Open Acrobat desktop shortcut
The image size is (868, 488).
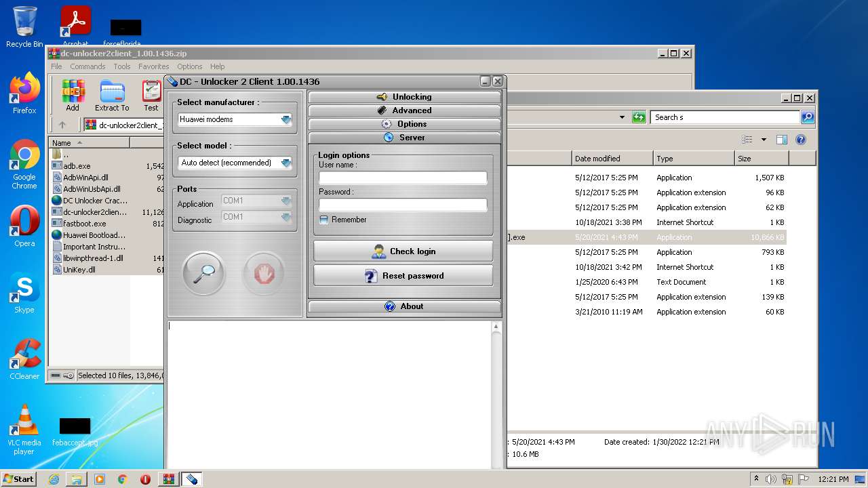point(75,26)
